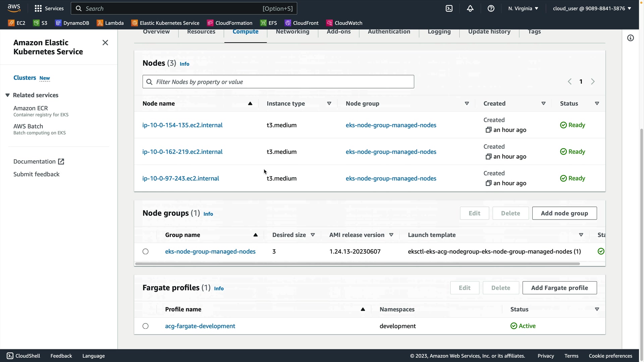644x362 pixels.
Task: Switch to the Add-ons tab
Action: [338, 32]
